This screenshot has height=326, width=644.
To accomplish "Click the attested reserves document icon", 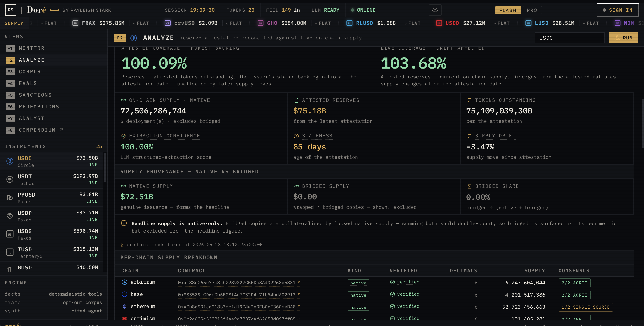I will (x=297, y=100).
